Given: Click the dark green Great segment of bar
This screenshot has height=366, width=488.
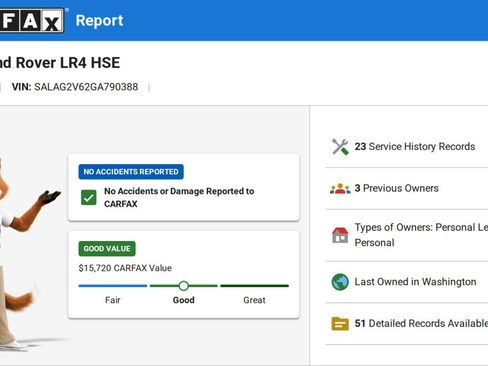Looking at the screenshot, I should [255, 286].
